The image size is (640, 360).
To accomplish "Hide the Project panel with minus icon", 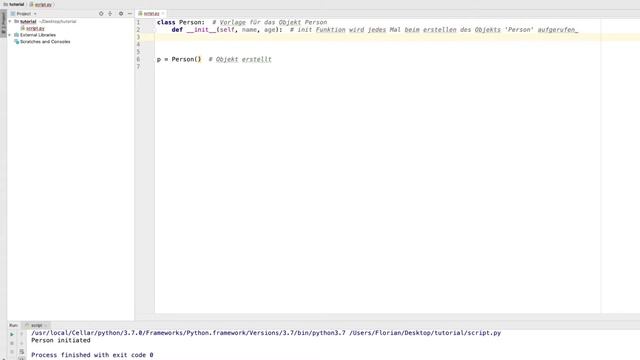I will coord(130,13).
